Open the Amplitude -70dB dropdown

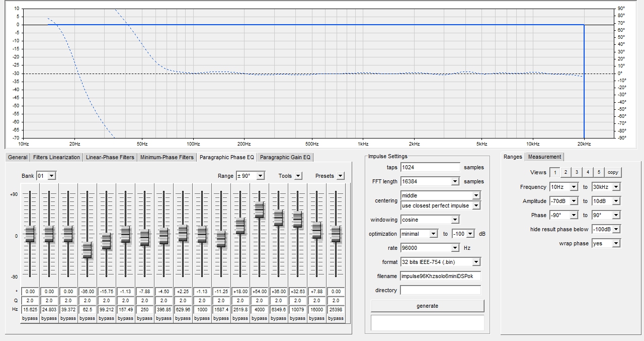(575, 201)
